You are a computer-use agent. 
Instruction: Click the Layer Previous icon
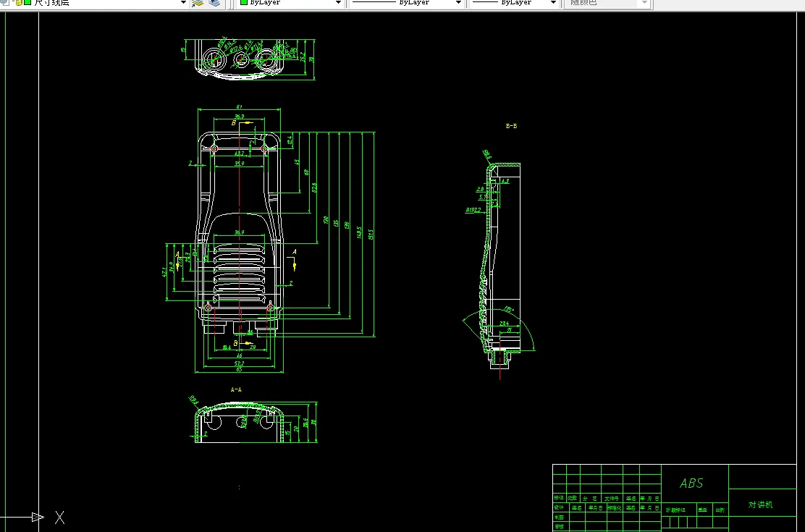[214, 3]
